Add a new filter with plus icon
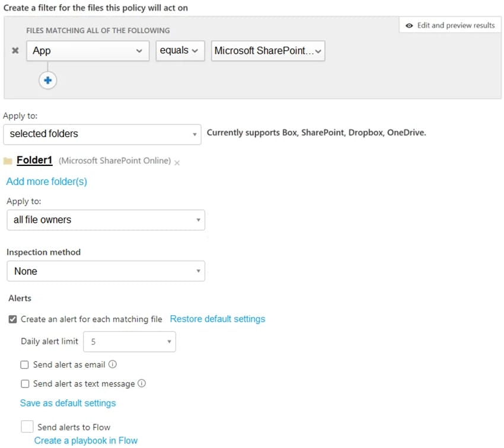This screenshot has width=504, height=448. coord(47,80)
